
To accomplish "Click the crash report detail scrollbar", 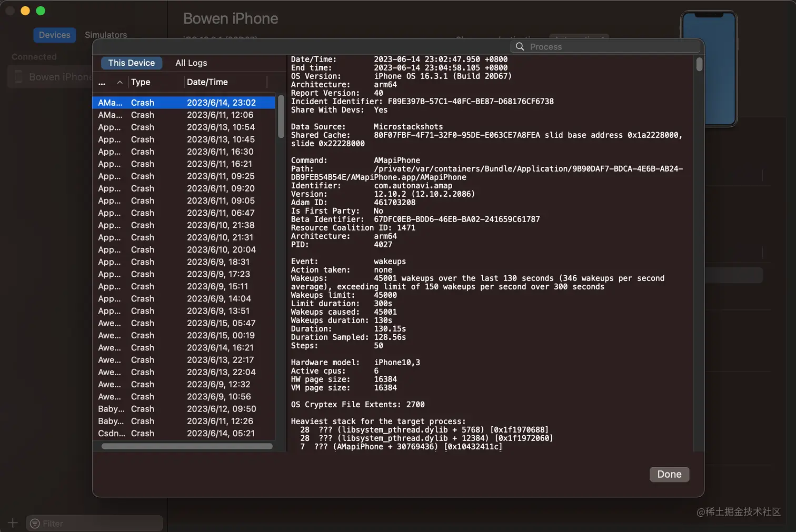I will pos(699,64).
